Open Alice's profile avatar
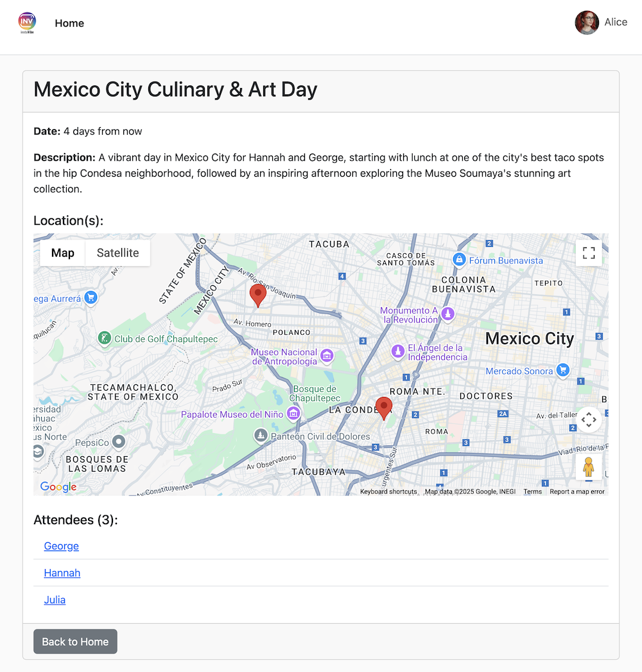Viewport: 642px width, 672px height. (587, 22)
